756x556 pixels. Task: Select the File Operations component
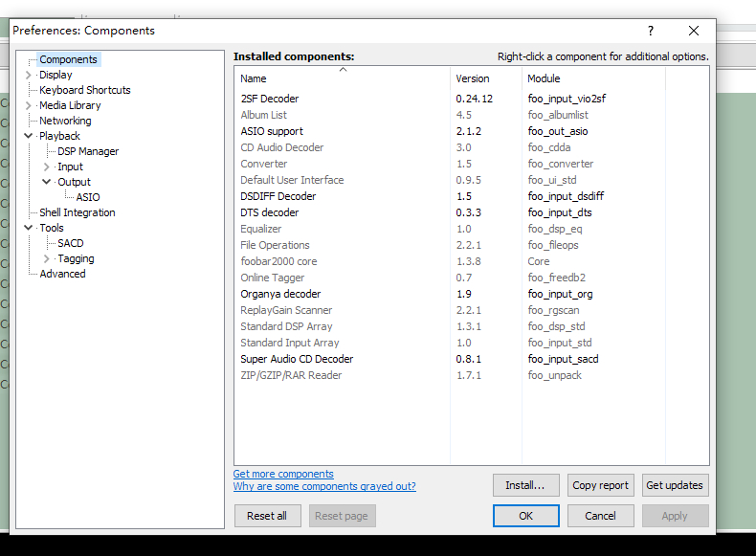pos(472,245)
